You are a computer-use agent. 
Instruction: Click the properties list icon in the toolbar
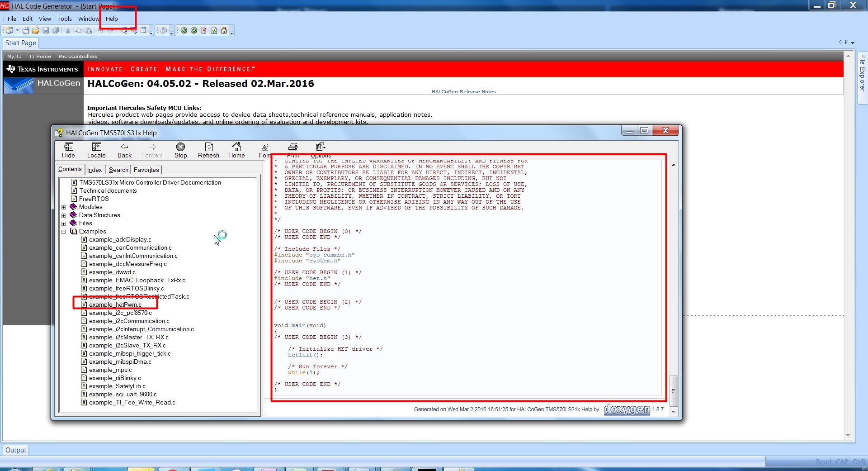coord(143,30)
